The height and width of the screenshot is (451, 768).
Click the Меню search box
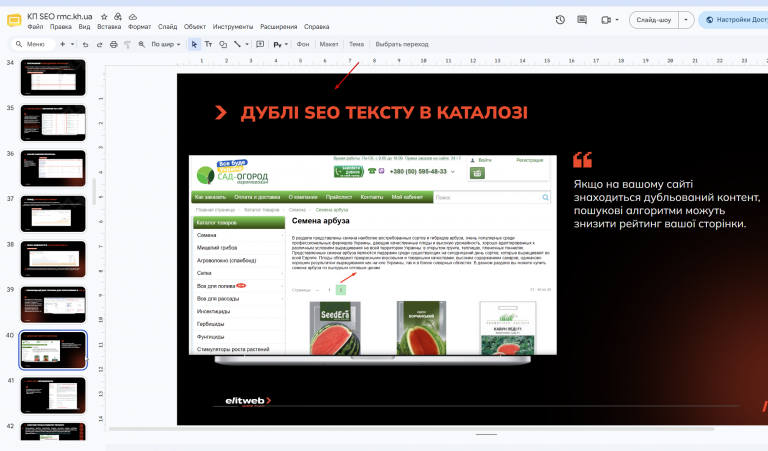tap(32, 44)
